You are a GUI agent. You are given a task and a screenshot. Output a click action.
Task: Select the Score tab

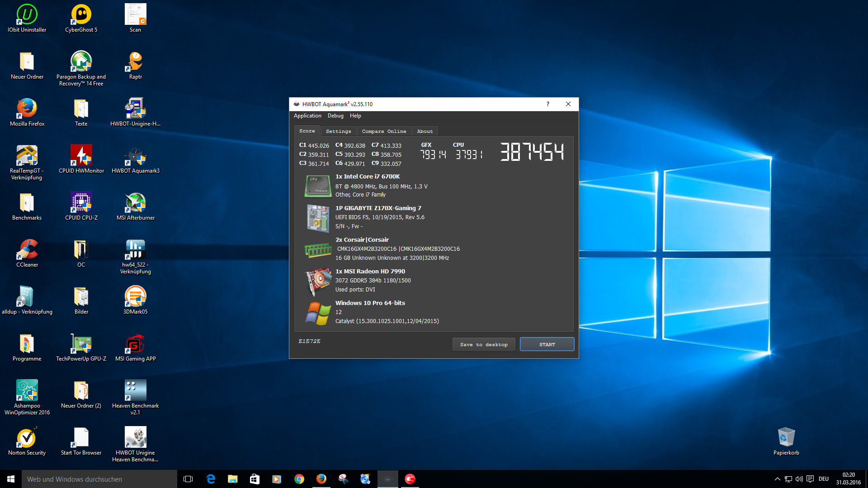[x=307, y=131]
